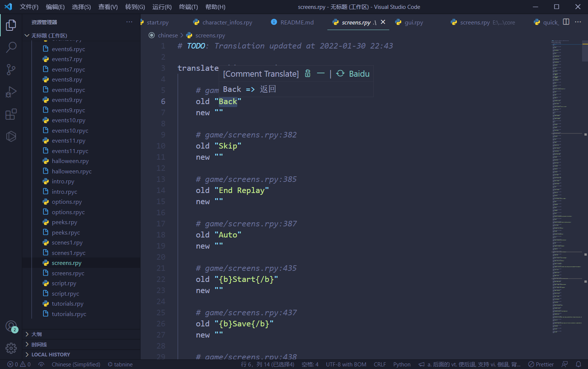Open the 终端(T) menu
Screen dimensions: 588x369
click(x=188, y=7)
